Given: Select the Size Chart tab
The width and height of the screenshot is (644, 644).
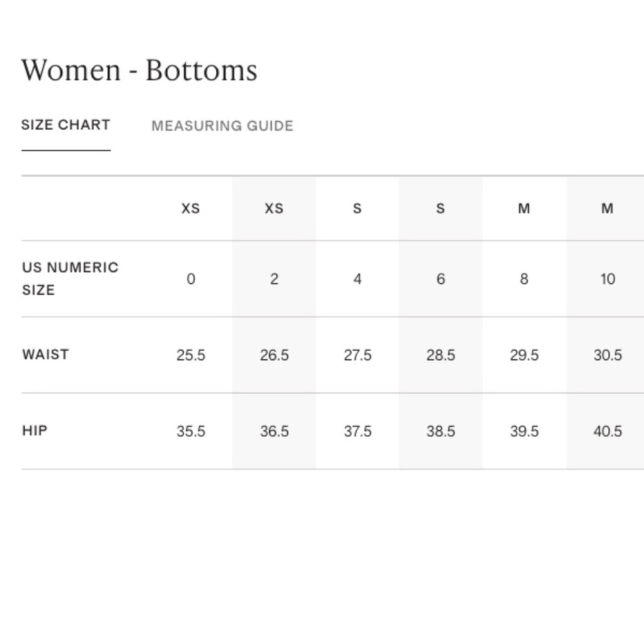Looking at the screenshot, I should 66,125.
